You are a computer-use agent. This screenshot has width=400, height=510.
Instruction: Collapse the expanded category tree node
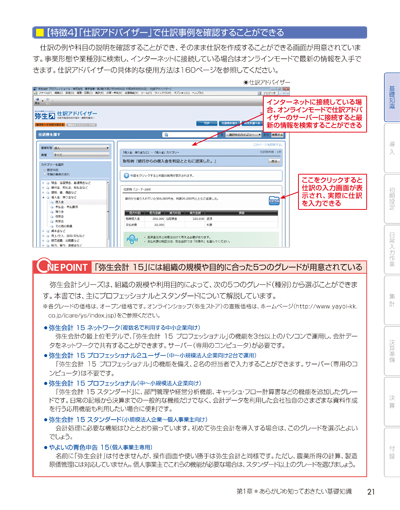pos(43,197)
